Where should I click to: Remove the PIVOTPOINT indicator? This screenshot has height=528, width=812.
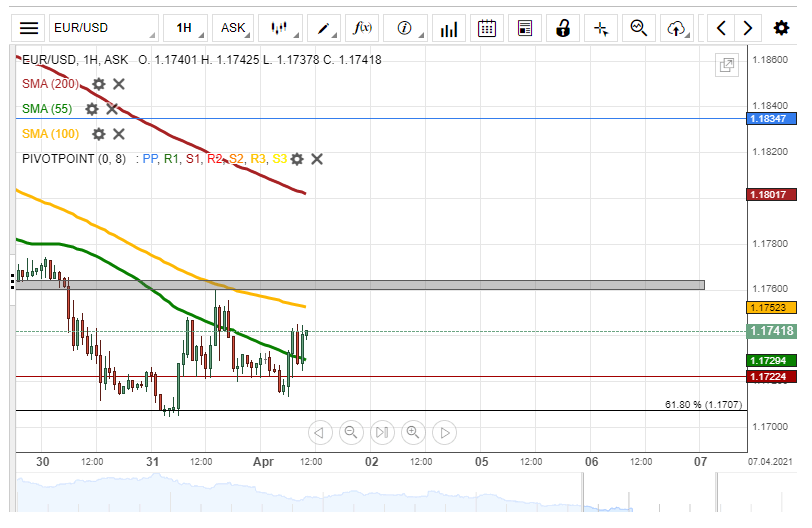317,159
